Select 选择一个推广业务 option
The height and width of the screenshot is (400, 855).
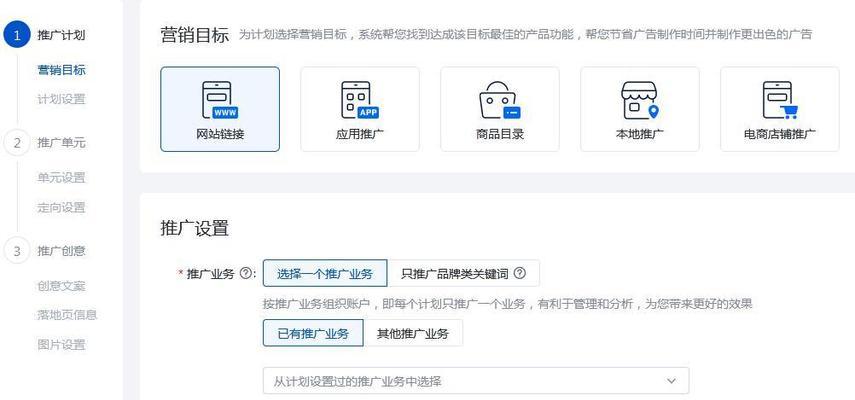click(x=325, y=274)
